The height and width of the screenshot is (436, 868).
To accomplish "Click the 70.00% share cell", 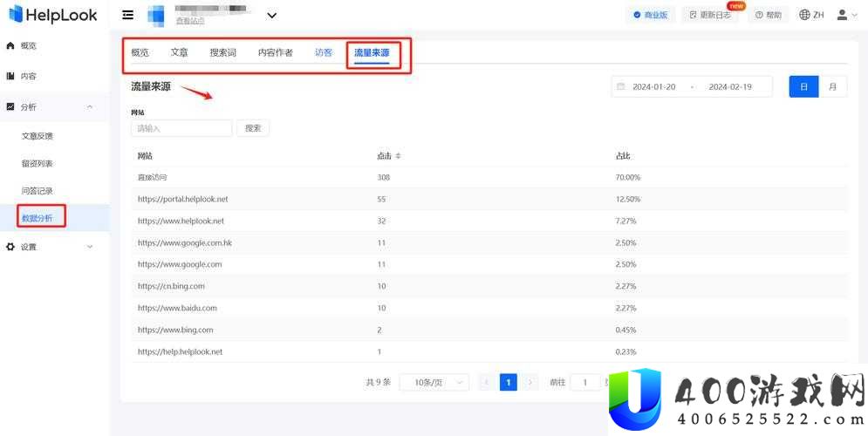I will pos(628,178).
